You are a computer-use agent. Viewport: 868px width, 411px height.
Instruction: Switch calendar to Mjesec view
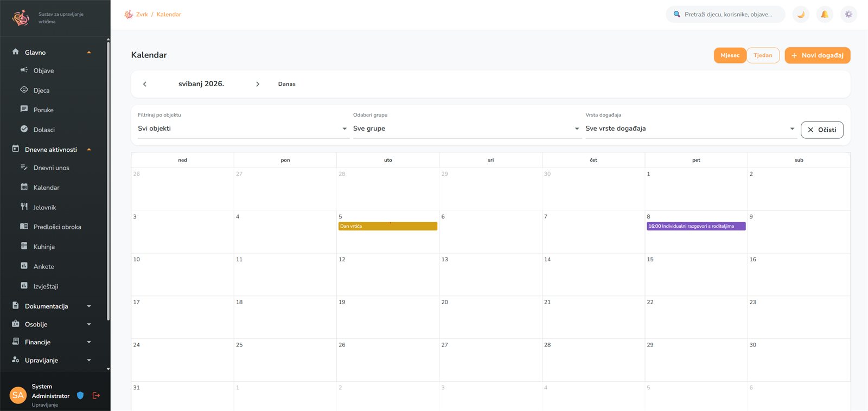coord(730,55)
